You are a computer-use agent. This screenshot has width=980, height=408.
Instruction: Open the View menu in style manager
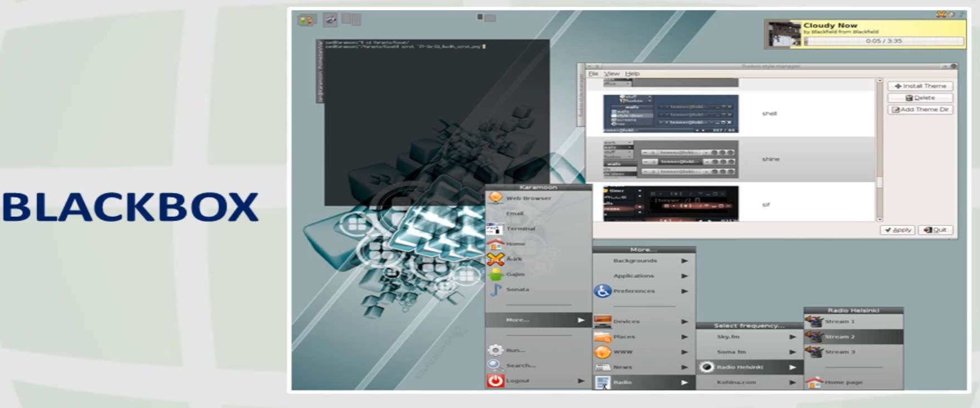(612, 74)
